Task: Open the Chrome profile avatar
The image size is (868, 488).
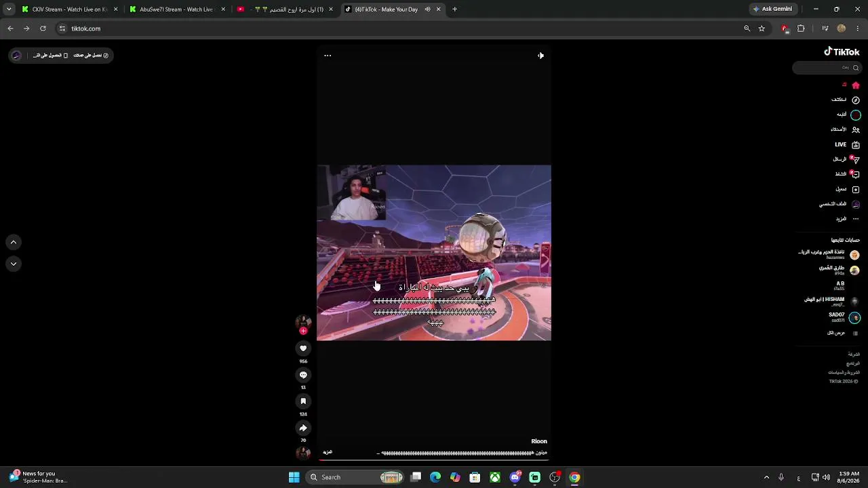Action: 842,28
